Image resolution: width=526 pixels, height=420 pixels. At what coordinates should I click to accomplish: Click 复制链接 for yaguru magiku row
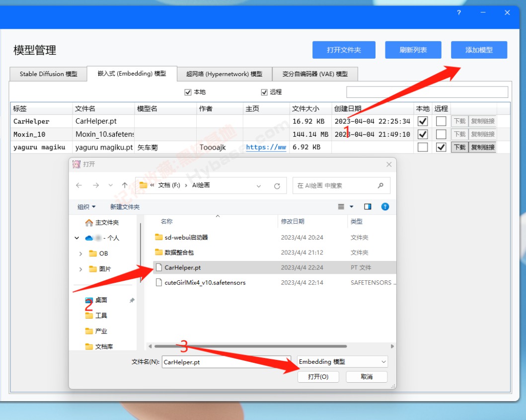click(x=482, y=147)
